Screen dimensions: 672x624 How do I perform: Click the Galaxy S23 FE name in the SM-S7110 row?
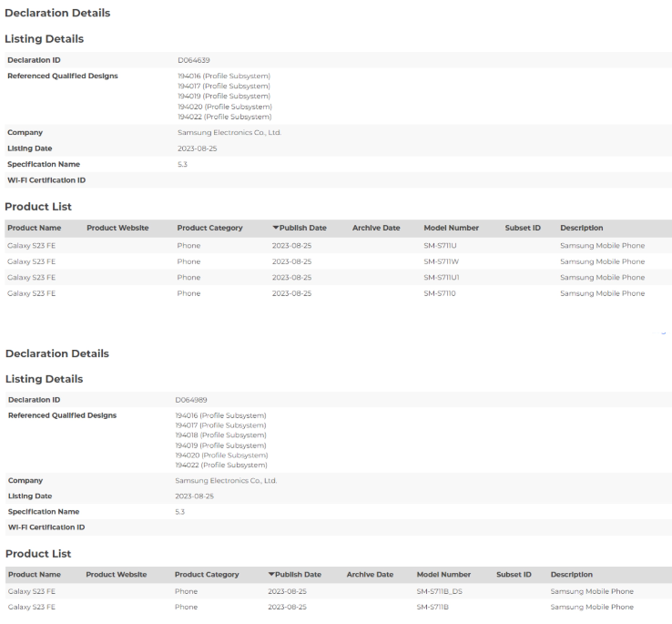pyautogui.click(x=31, y=293)
